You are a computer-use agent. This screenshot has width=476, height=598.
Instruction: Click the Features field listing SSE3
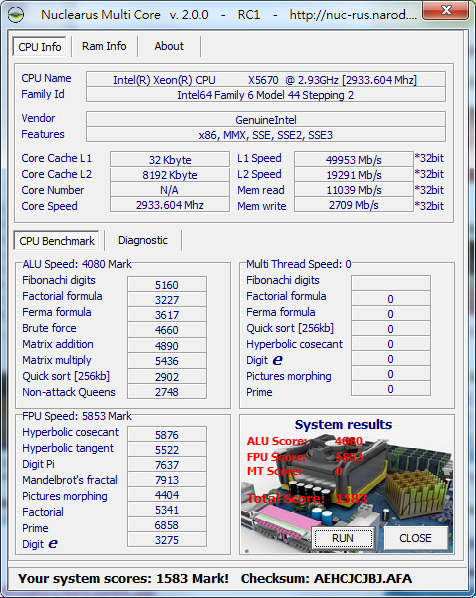click(265, 135)
